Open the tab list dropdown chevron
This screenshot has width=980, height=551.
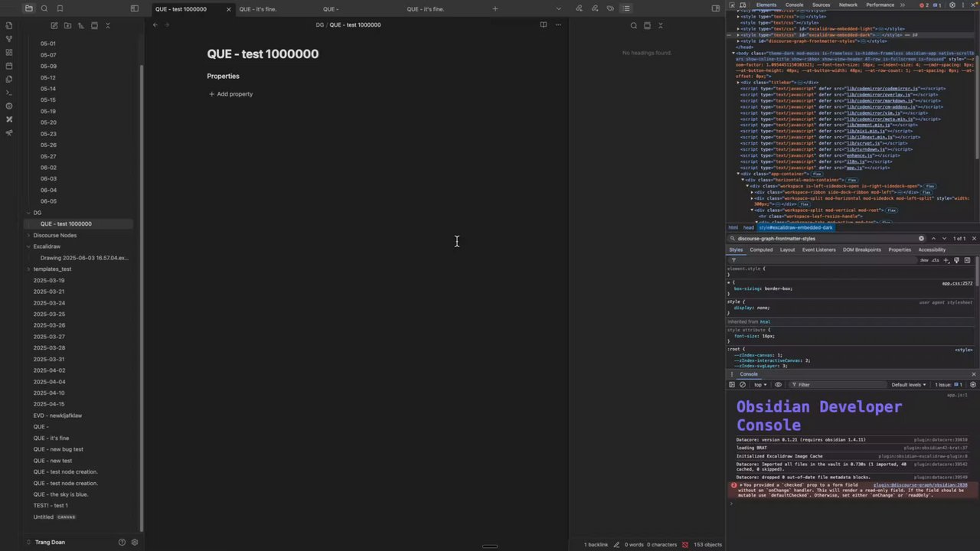pyautogui.click(x=558, y=8)
